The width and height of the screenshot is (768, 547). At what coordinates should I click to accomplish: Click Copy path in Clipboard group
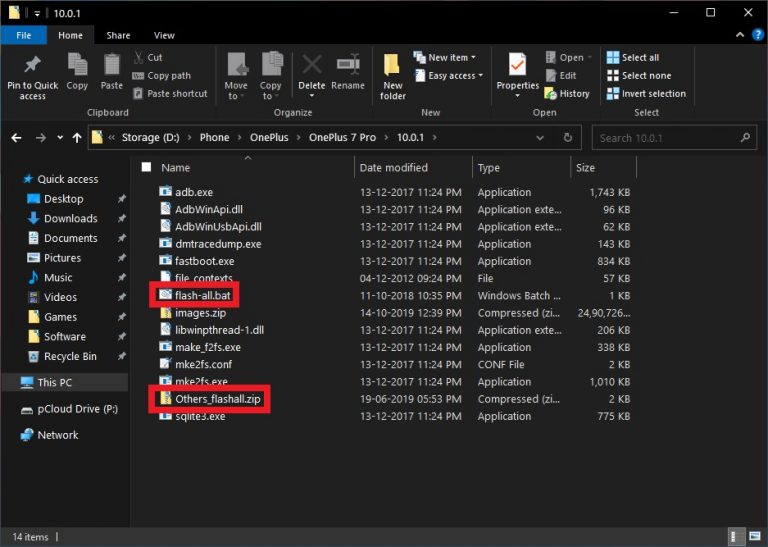tap(162, 75)
